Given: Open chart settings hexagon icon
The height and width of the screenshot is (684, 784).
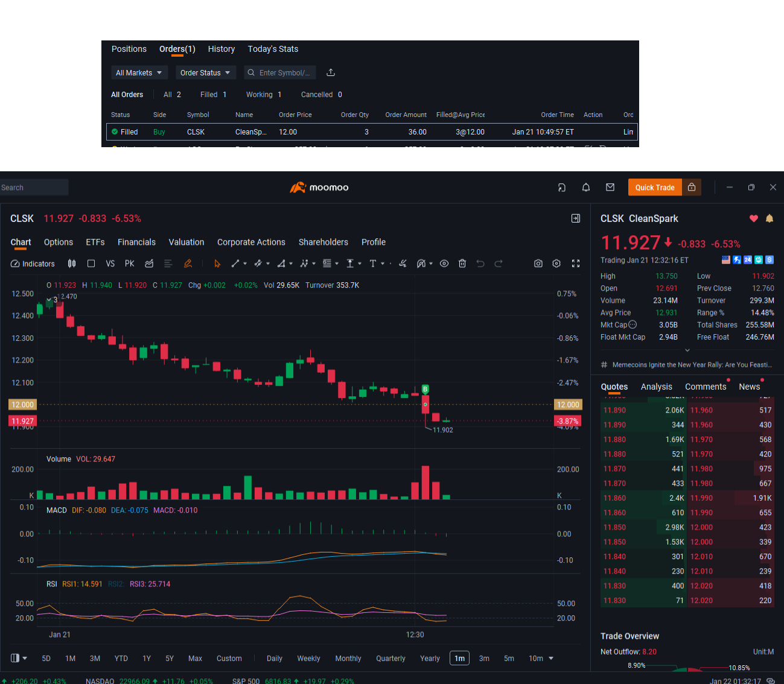Looking at the screenshot, I should (556, 264).
